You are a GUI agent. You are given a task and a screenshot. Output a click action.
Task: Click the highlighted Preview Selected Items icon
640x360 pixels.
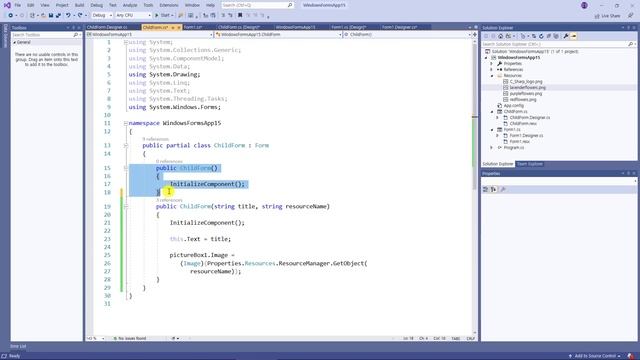tap(573, 36)
